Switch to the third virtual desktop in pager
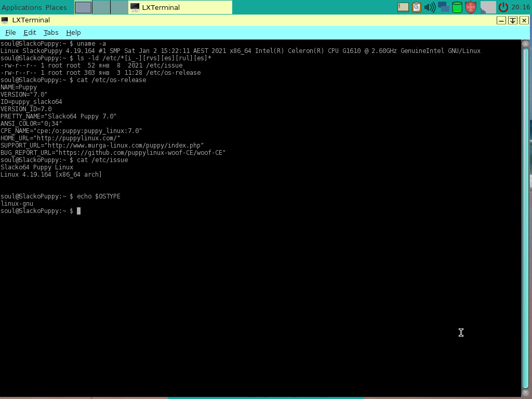The height and width of the screenshot is (399, 532). tap(119, 7)
